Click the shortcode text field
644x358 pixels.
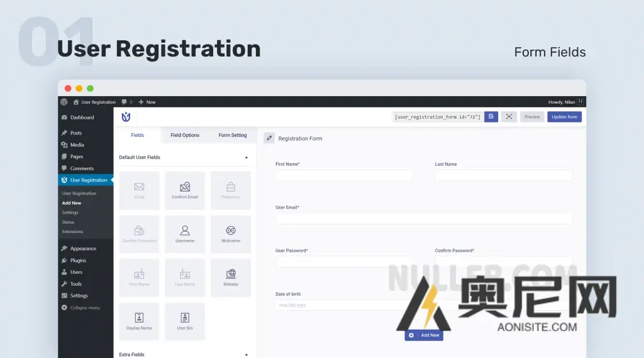pos(438,117)
